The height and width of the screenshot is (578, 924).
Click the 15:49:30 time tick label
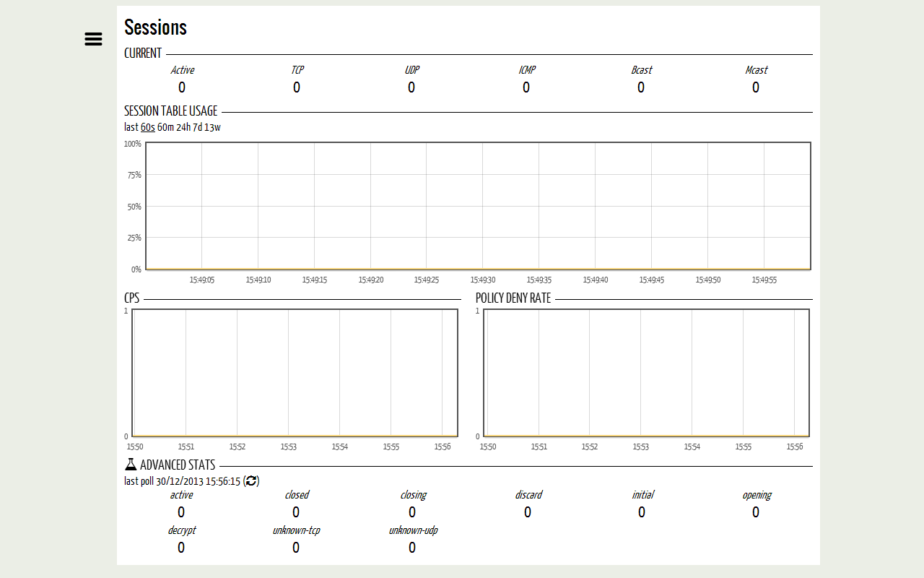click(x=483, y=280)
